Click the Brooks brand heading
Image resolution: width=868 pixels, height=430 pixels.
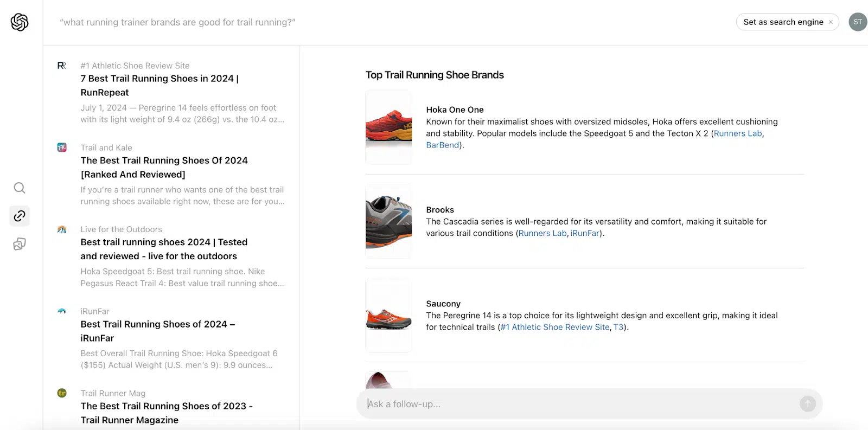(440, 210)
